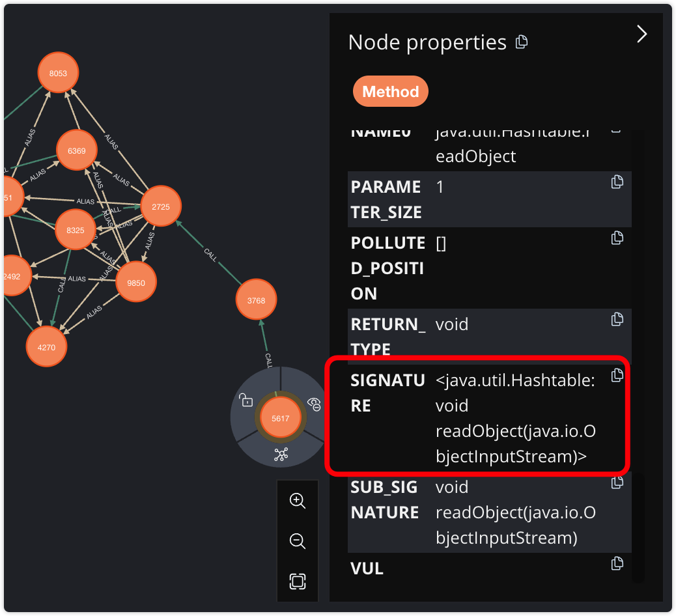The image size is (676, 616).
Task: Select node 3768 in the graph
Action: [256, 300]
